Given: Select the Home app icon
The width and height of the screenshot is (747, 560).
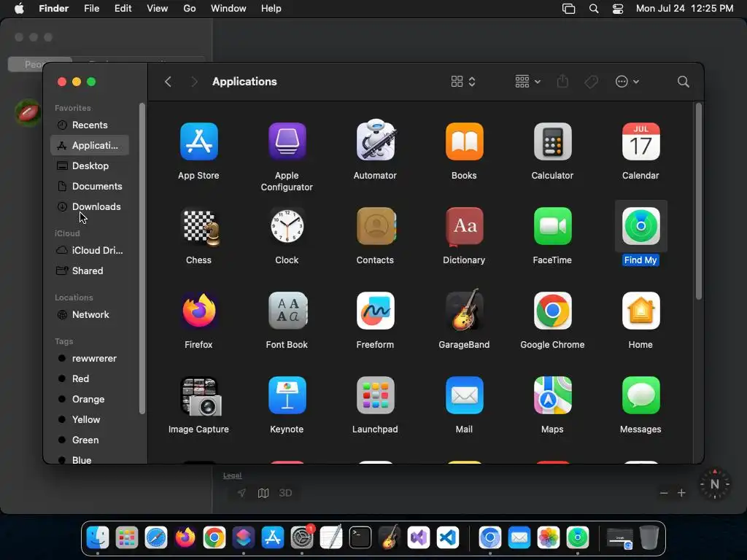Looking at the screenshot, I should tap(640, 311).
